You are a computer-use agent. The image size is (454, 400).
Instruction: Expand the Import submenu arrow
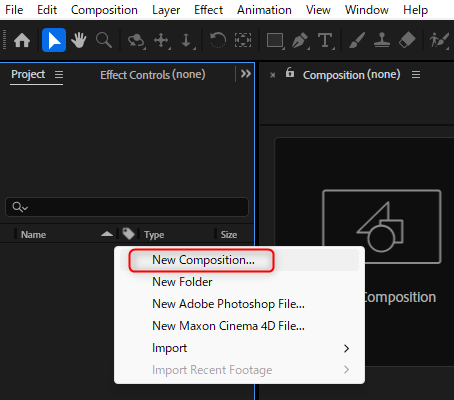[346, 348]
